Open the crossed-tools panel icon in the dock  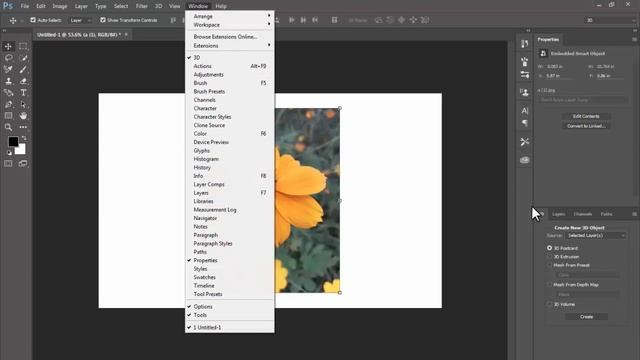(x=524, y=142)
